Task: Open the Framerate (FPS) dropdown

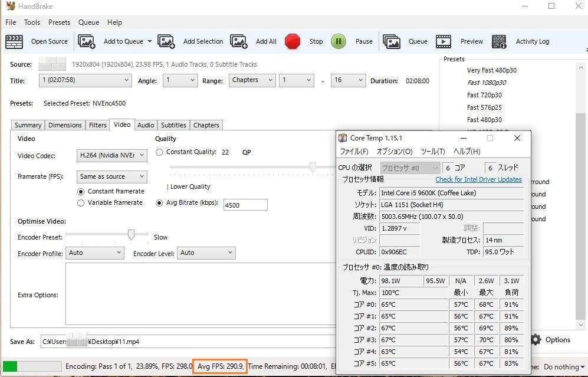Action: [111, 176]
